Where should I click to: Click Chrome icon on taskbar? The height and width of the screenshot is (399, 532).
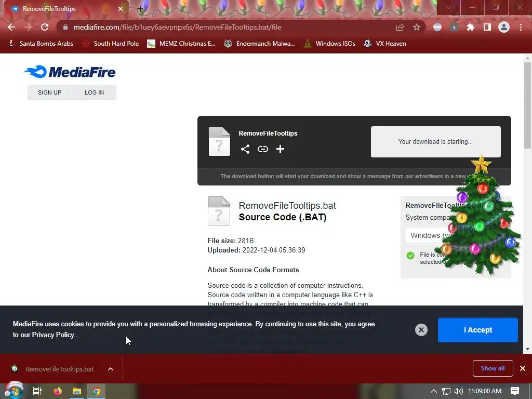click(96, 391)
